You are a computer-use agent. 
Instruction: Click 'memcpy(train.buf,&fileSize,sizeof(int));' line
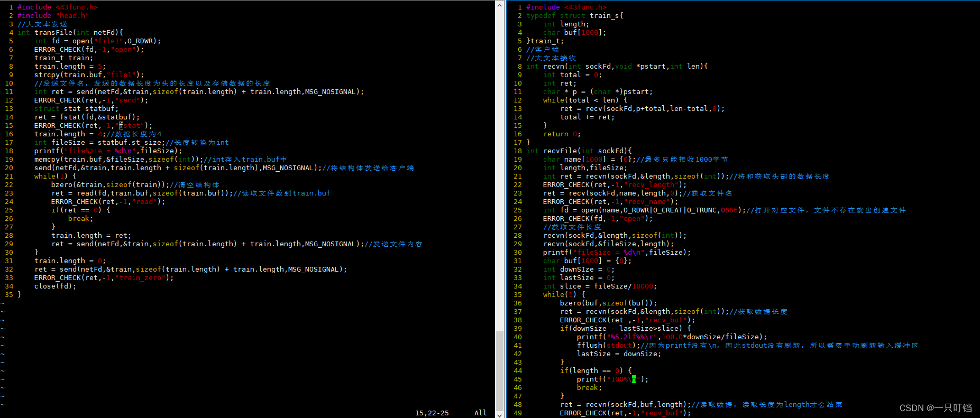click(119, 160)
